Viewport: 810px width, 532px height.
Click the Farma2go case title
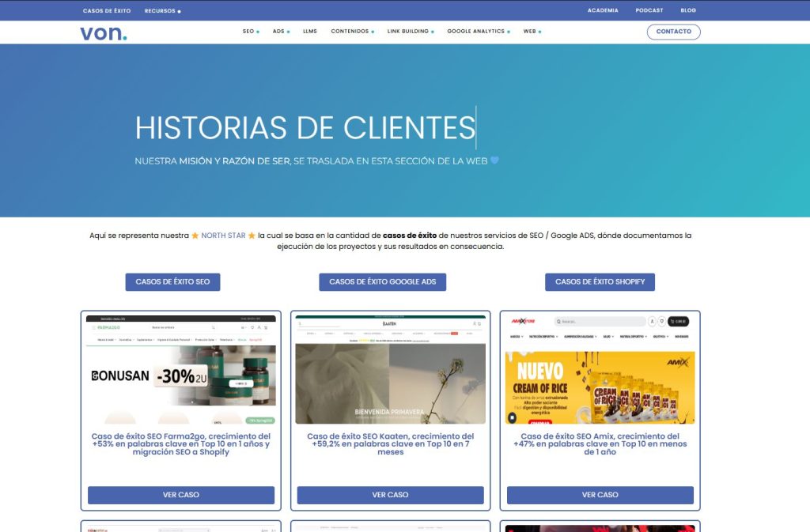pos(181,444)
